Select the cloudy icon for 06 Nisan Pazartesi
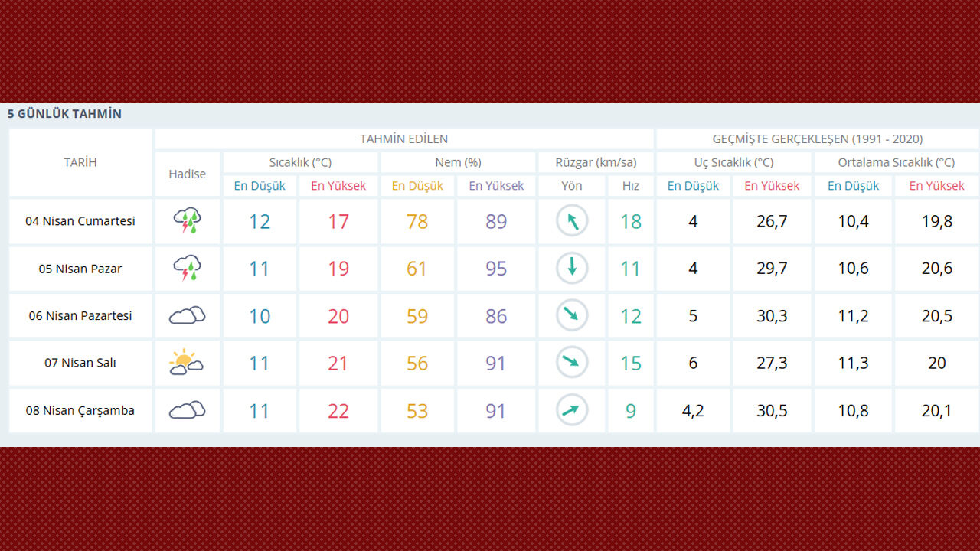The image size is (980, 551). pos(188,315)
